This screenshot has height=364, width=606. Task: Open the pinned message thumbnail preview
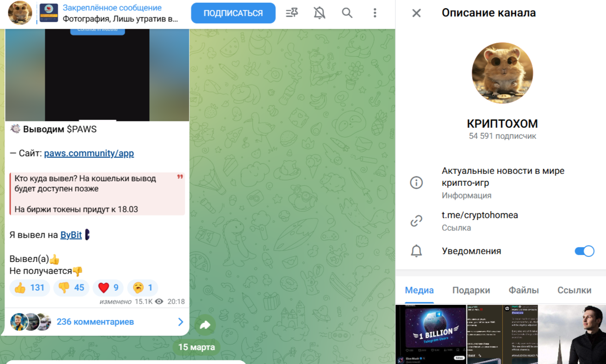tap(49, 13)
